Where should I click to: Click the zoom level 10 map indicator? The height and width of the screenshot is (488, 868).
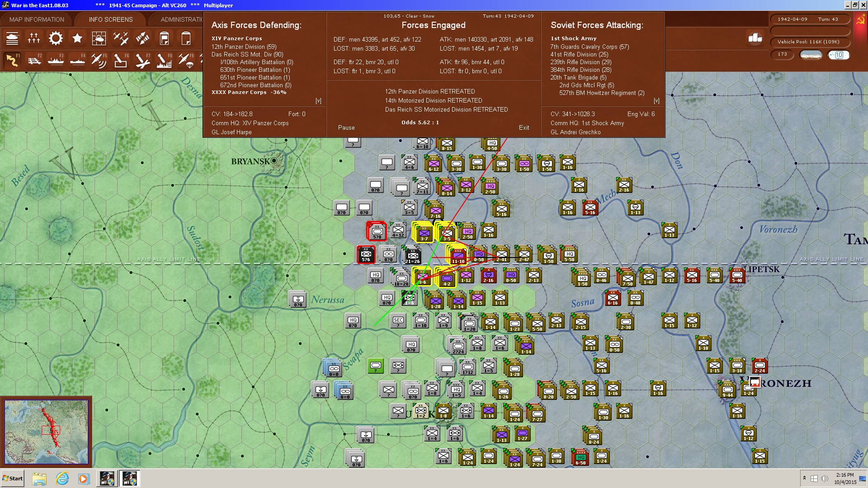(839, 55)
